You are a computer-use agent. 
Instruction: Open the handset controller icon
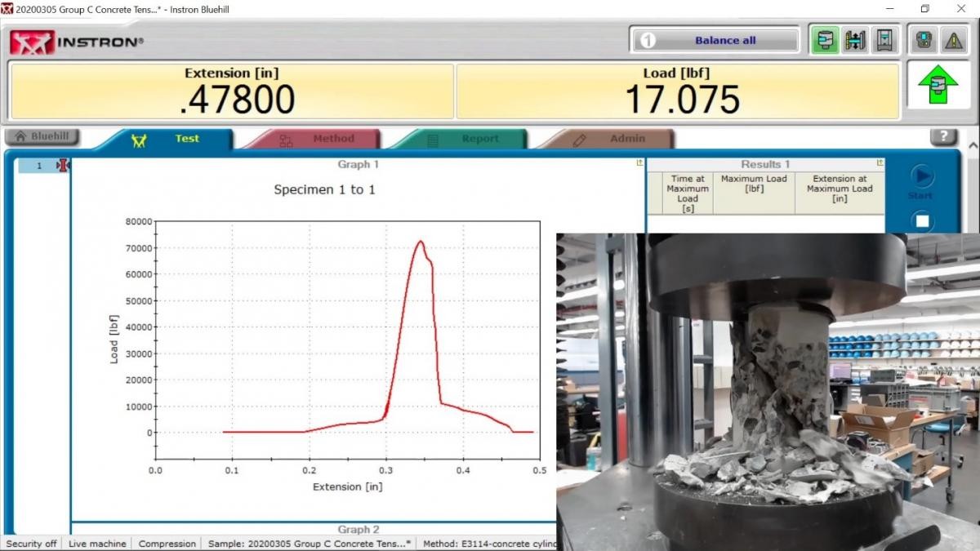(x=924, y=40)
